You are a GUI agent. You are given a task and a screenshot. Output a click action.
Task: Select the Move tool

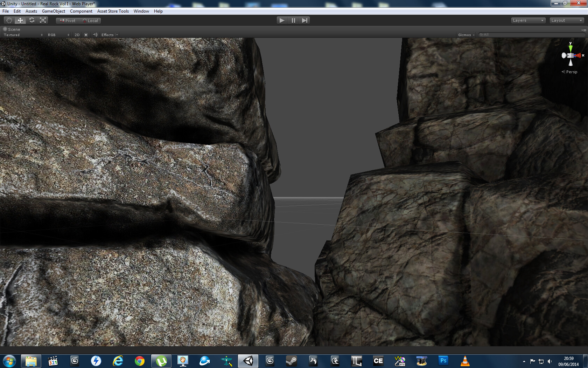pos(20,20)
